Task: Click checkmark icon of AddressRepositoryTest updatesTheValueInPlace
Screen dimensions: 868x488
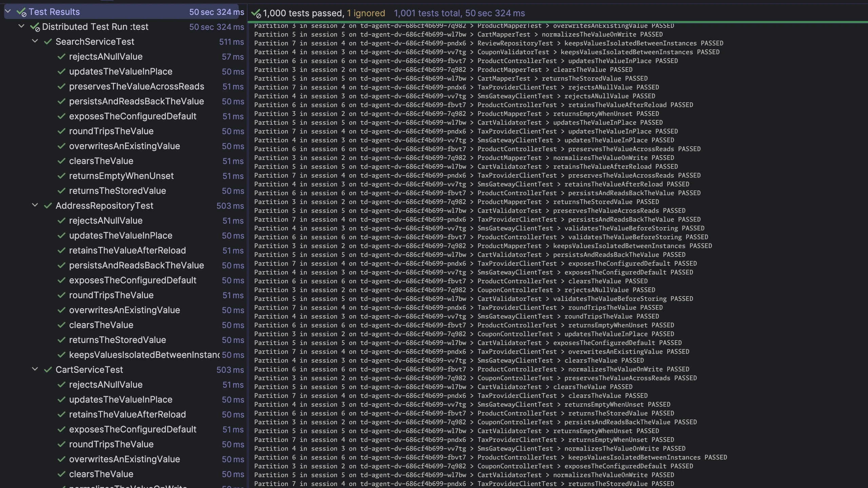Action: point(61,236)
